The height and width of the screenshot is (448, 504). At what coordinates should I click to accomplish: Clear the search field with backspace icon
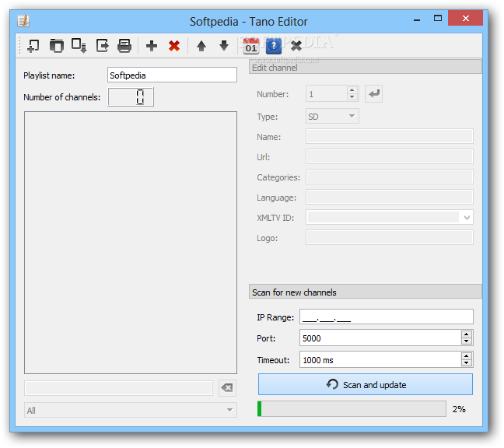[x=227, y=387]
